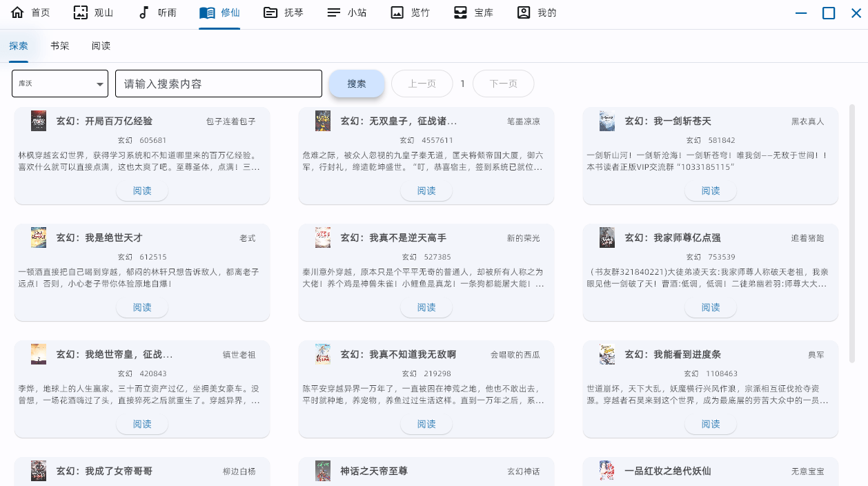Click the 宝库 treasure icon

pyautogui.click(x=459, y=12)
